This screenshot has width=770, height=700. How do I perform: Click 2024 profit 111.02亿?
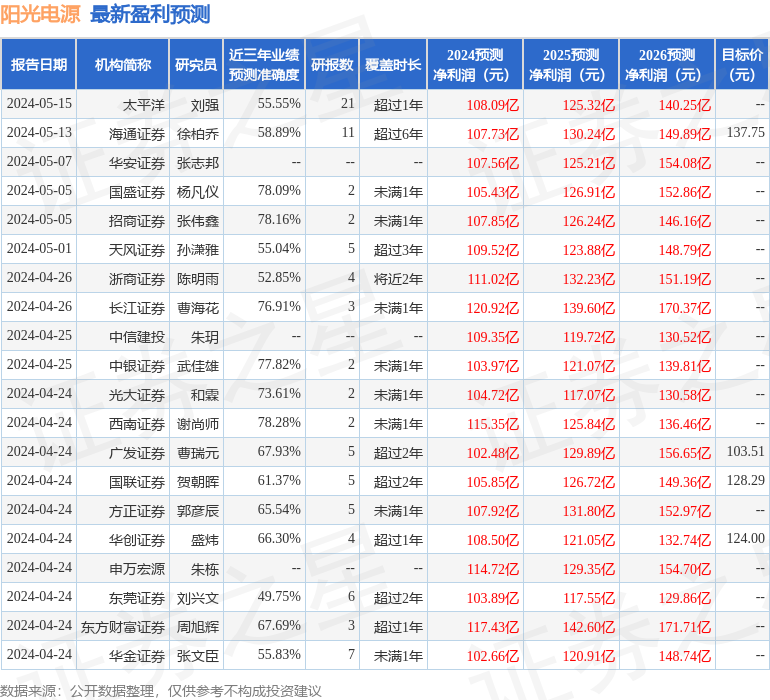(493, 279)
